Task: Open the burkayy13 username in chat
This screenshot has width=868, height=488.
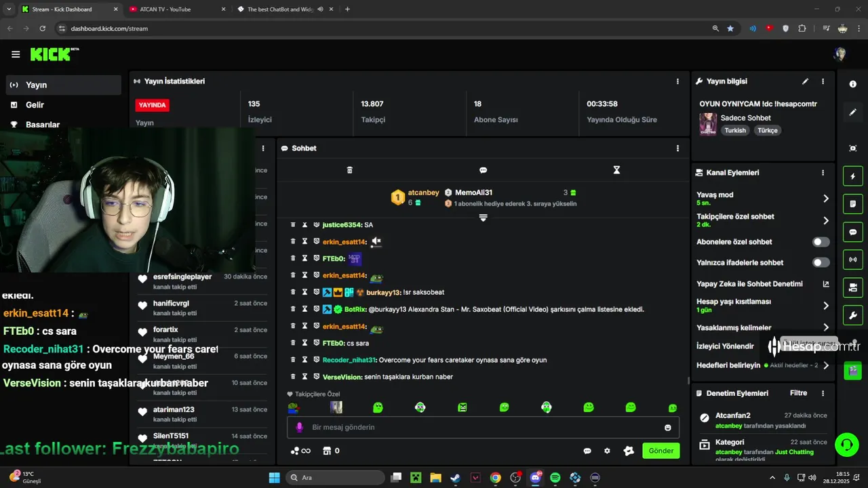Action: [383, 292]
